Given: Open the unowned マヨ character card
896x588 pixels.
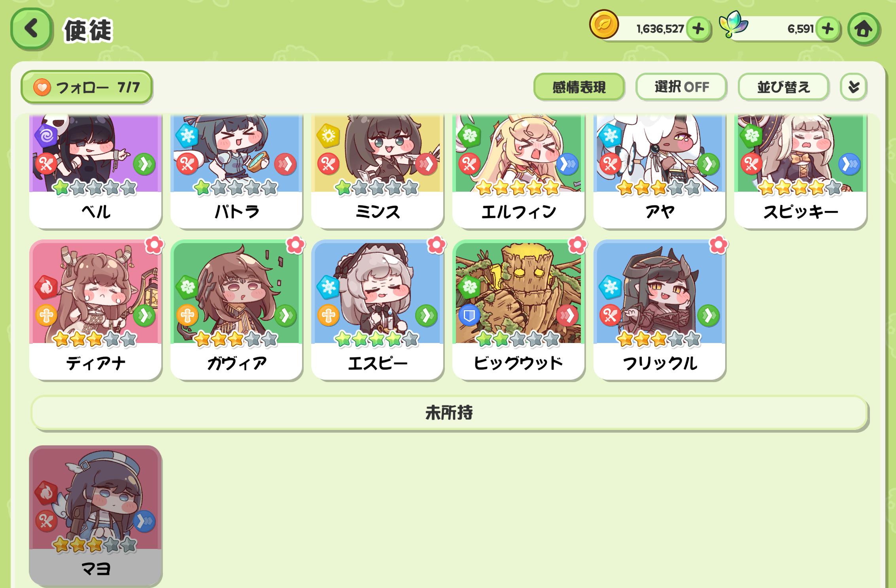Looking at the screenshot, I should [x=95, y=515].
